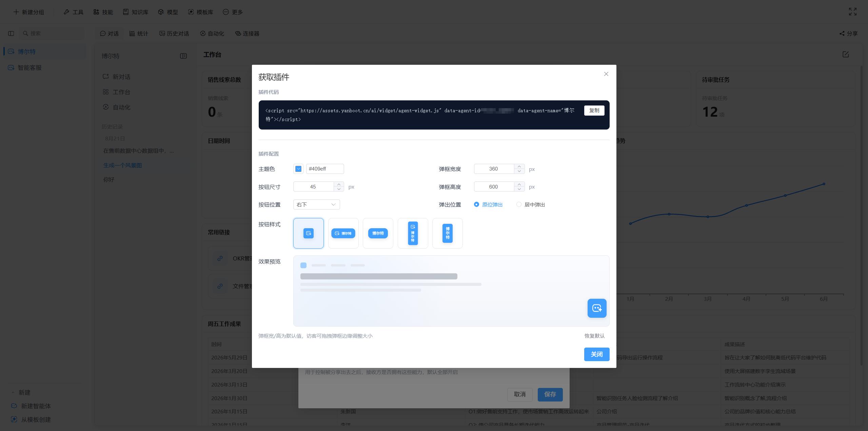Start a 新对话 in the 博尔特 panel

point(117,77)
